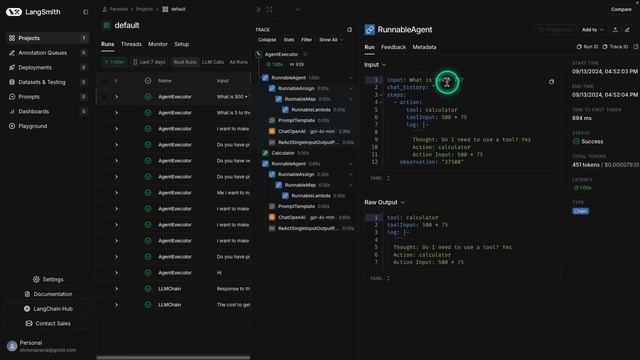Click the icon right of TRACE heading
The height and width of the screenshot is (360, 640).
[349, 29]
